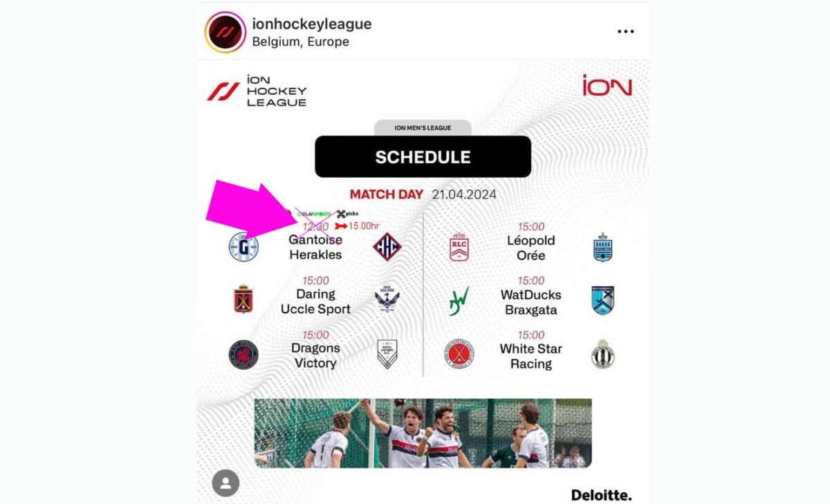
Task: Click the Gantoise club logo
Action: [x=243, y=247]
